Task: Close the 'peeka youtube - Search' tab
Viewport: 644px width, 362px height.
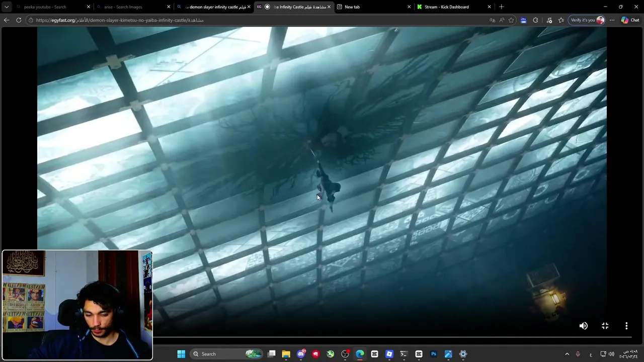Action: coord(89,7)
